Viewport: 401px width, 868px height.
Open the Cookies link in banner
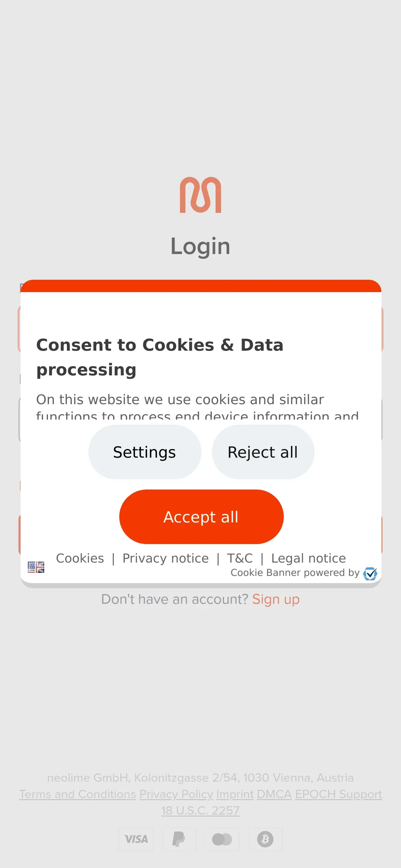(x=80, y=558)
